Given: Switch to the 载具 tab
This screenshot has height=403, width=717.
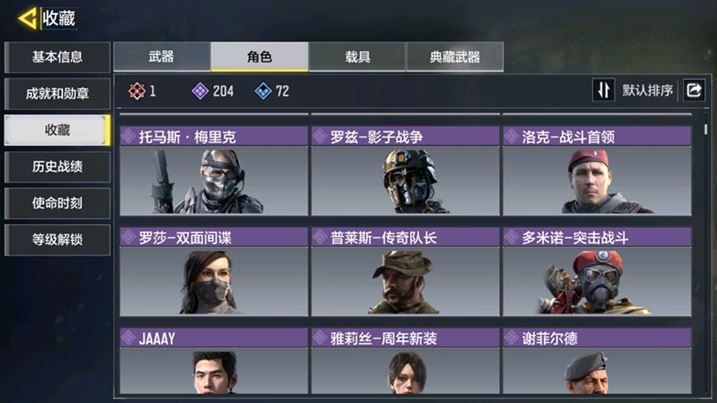Looking at the screenshot, I should (x=357, y=57).
